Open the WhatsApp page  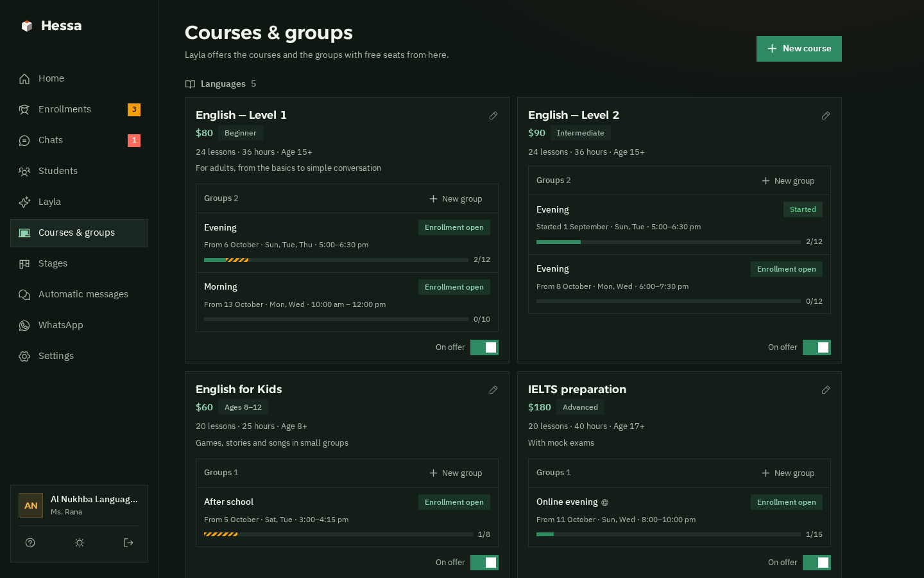click(x=79, y=325)
